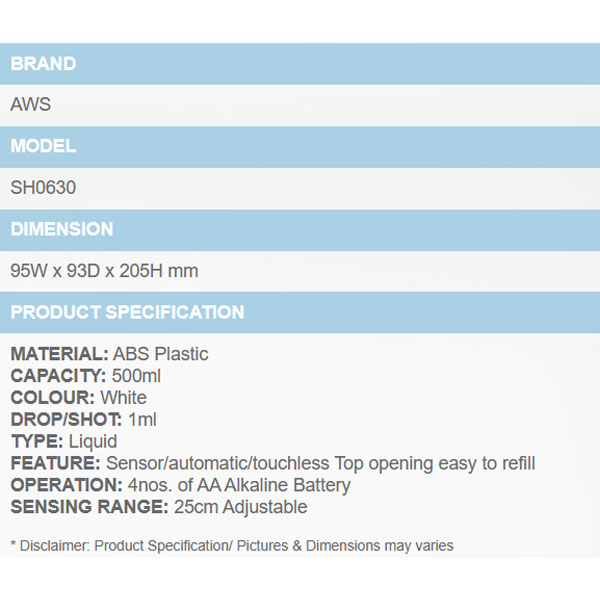Click the disclaimer note text

(x=232, y=546)
